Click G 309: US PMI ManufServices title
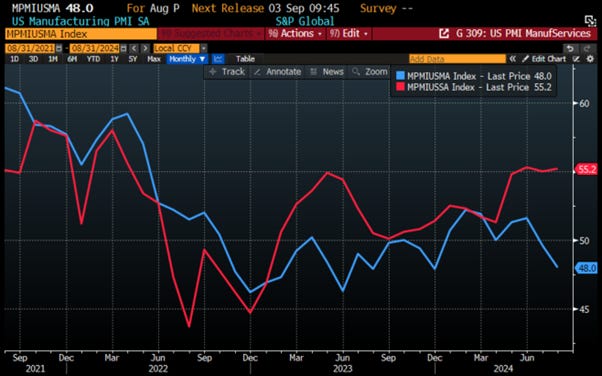The width and height of the screenshot is (602, 376). 523,34
